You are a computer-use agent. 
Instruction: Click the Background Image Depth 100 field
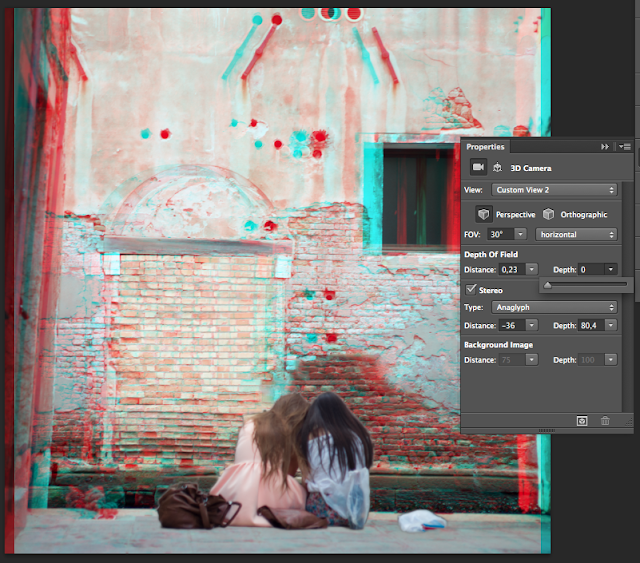point(591,360)
